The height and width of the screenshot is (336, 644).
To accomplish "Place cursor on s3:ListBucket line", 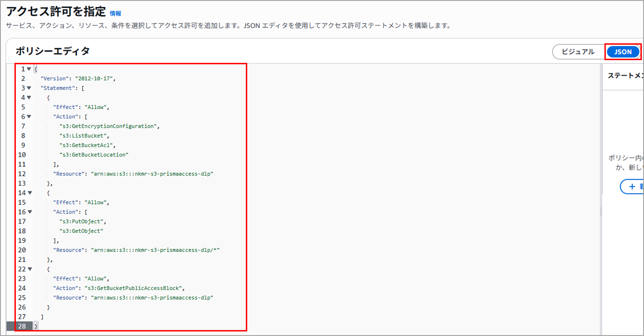I will (83, 136).
